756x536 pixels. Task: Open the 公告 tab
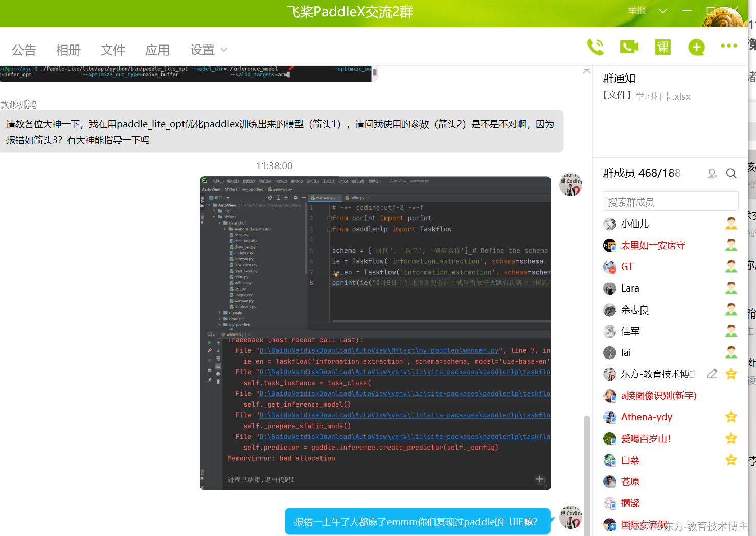pos(24,50)
